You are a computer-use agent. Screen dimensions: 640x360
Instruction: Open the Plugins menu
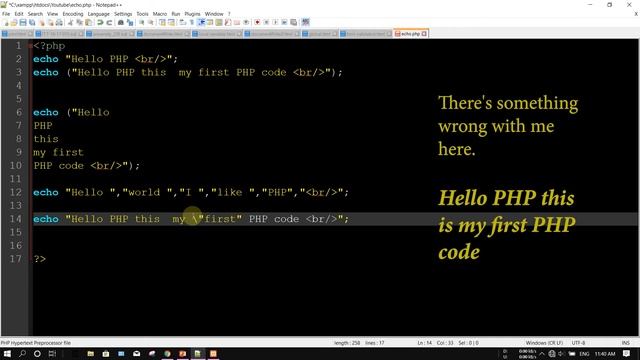(x=192, y=14)
